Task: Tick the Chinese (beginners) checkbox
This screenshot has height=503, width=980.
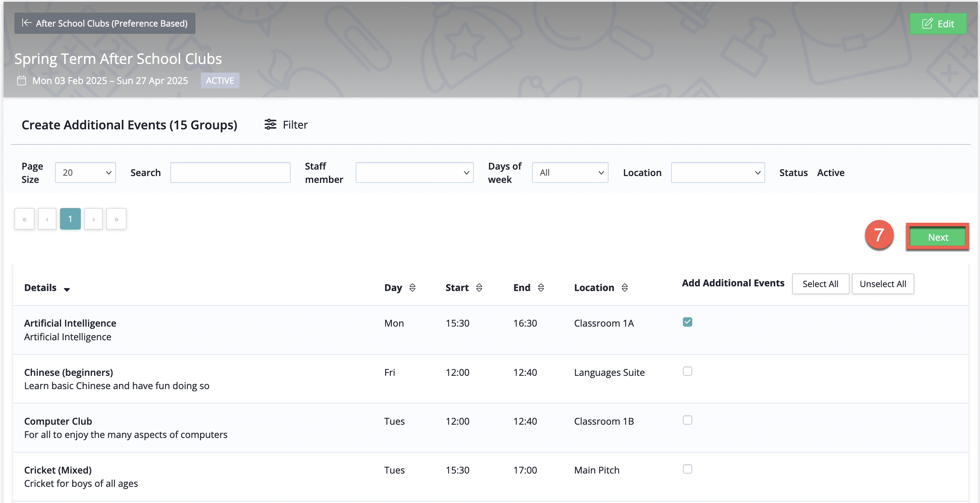Action: (x=687, y=371)
